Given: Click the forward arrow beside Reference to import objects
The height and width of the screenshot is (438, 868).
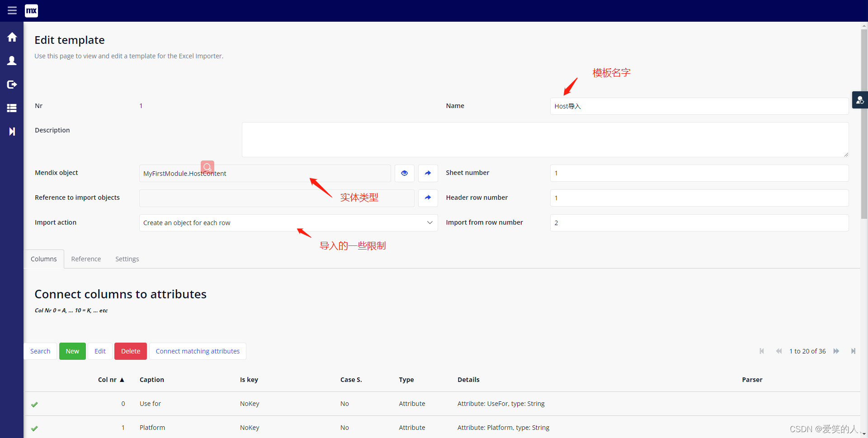Looking at the screenshot, I should point(428,198).
